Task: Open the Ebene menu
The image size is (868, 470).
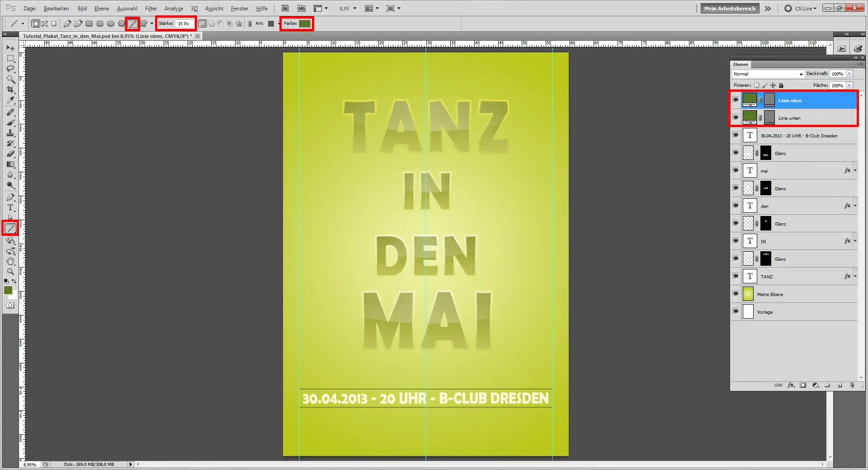Action: tap(101, 8)
